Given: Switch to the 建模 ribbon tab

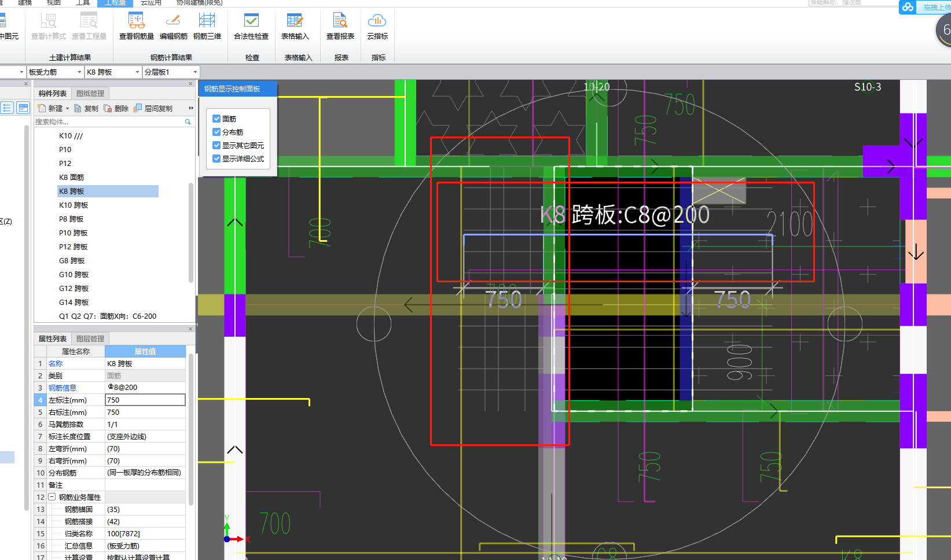Looking at the screenshot, I should pyautogui.click(x=25, y=3).
